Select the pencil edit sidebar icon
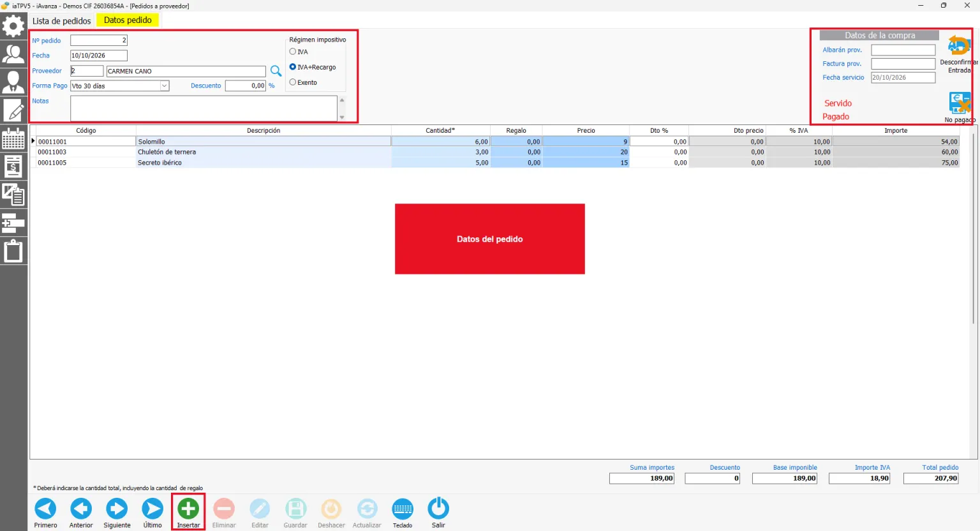This screenshot has height=531, width=980. pos(13,110)
